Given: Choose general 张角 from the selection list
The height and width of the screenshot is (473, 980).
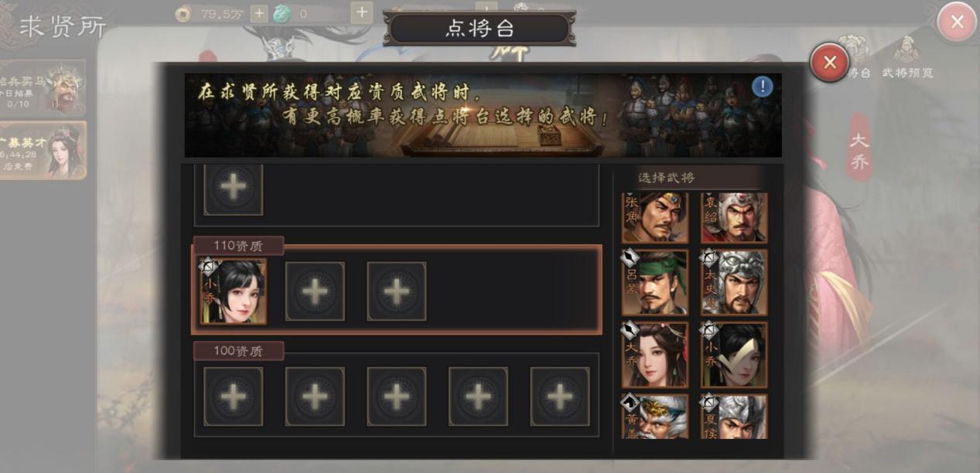Looking at the screenshot, I should click(x=654, y=217).
